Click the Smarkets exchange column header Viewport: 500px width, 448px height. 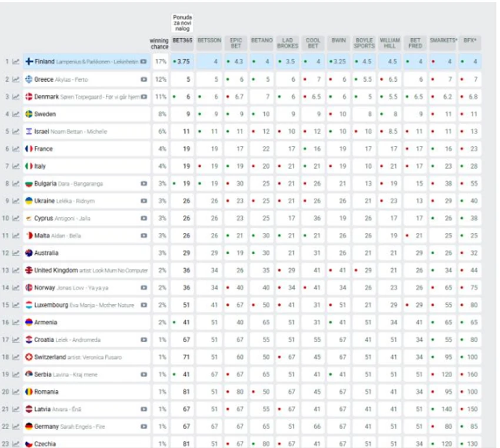[x=443, y=41]
